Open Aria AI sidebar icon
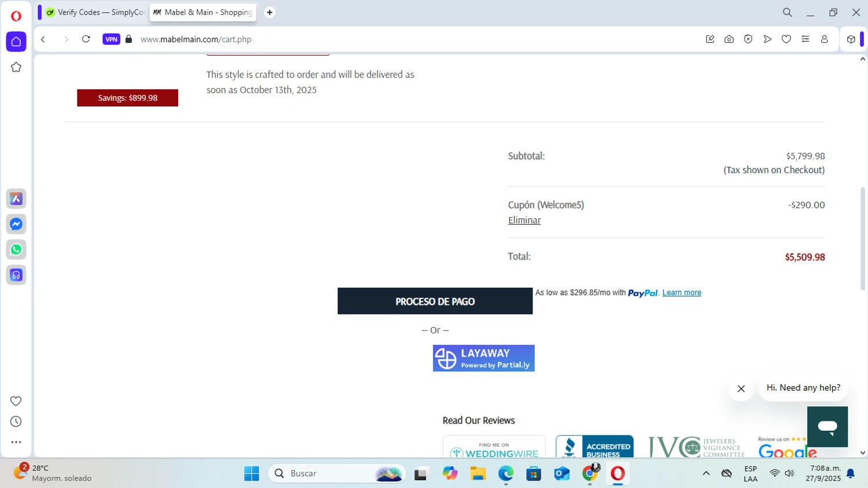The height and width of the screenshot is (488, 868). [16, 199]
